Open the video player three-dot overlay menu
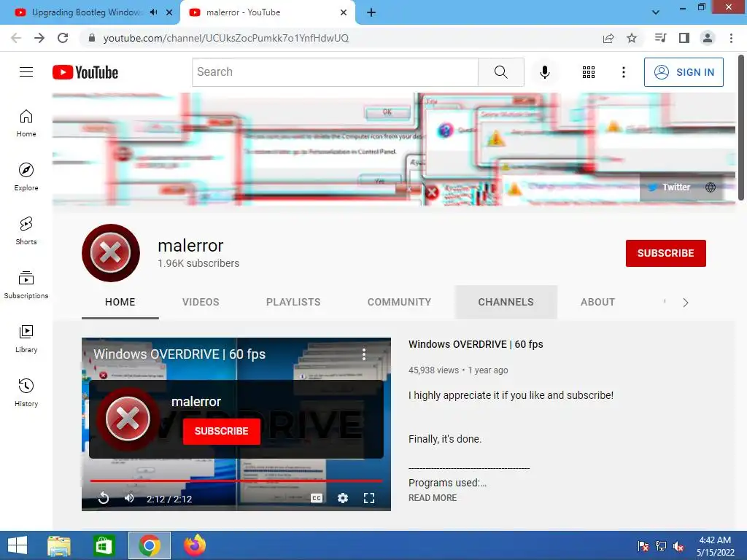747x560 pixels. point(363,354)
